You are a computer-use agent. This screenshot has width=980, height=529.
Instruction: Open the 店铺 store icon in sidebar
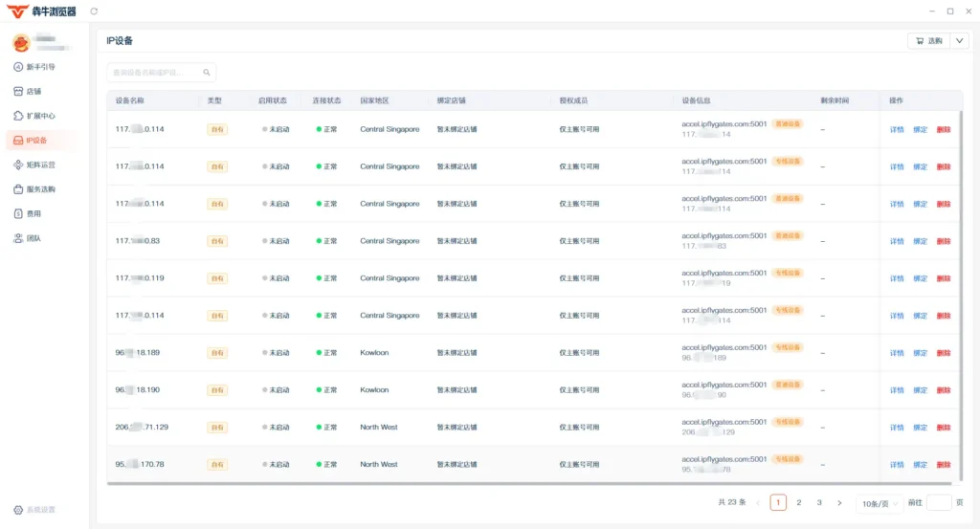(18, 91)
